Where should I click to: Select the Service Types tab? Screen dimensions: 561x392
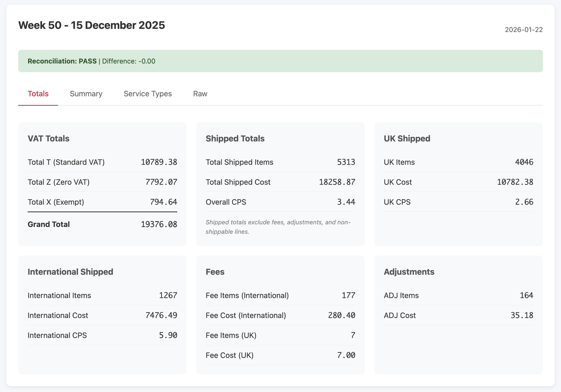(x=148, y=94)
